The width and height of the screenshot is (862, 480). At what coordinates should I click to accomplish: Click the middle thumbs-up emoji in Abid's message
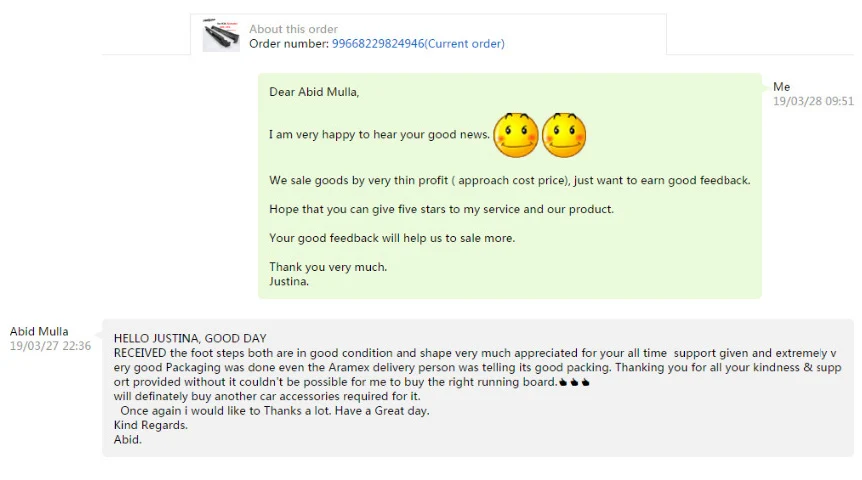(x=574, y=382)
